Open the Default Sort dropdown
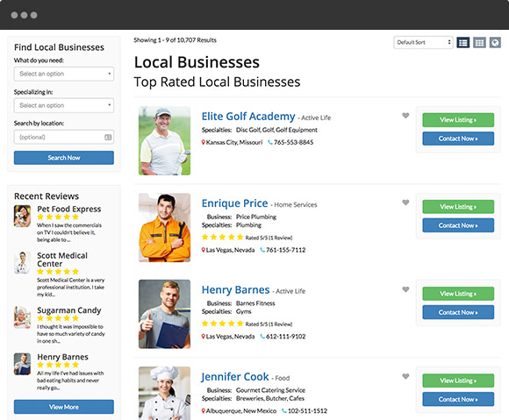The image size is (509, 420). 423,42
